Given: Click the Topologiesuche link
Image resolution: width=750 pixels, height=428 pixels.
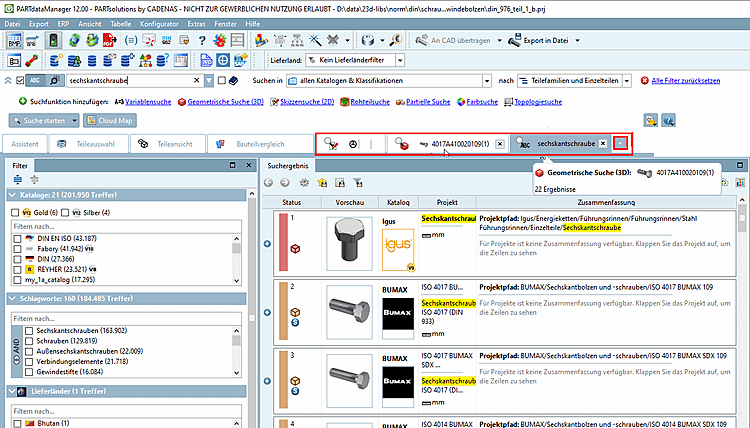Looking at the screenshot, I should 538,102.
